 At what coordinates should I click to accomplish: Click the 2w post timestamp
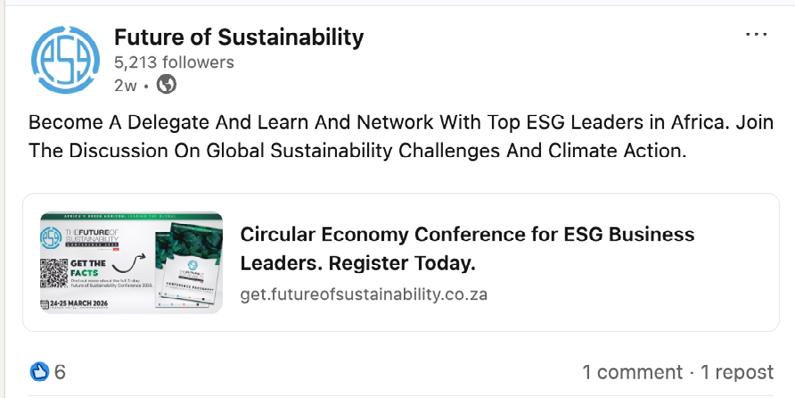pos(125,85)
